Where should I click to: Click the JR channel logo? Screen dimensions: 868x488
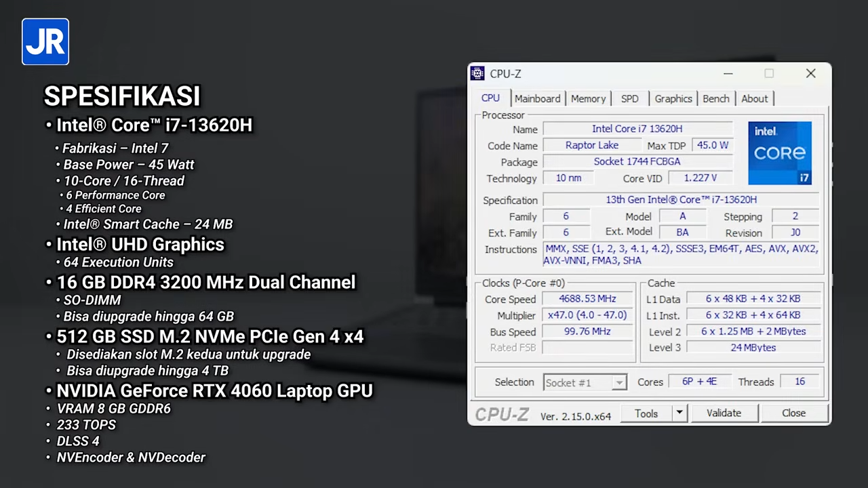pyautogui.click(x=45, y=41)
